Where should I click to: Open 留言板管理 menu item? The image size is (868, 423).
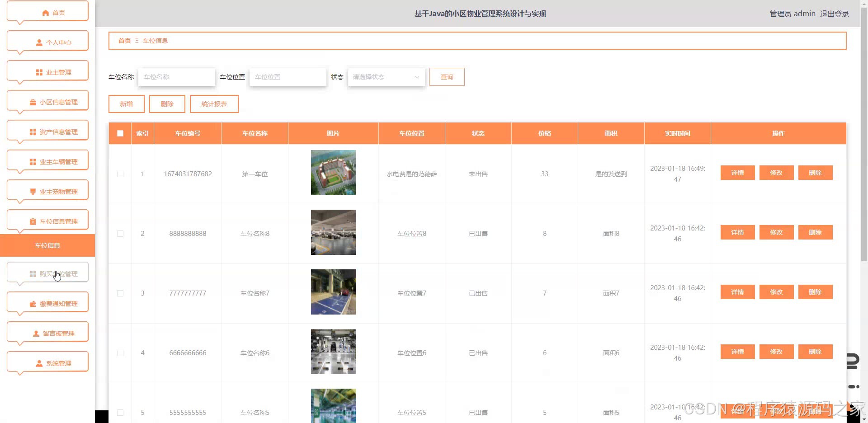tap(47, 333)
